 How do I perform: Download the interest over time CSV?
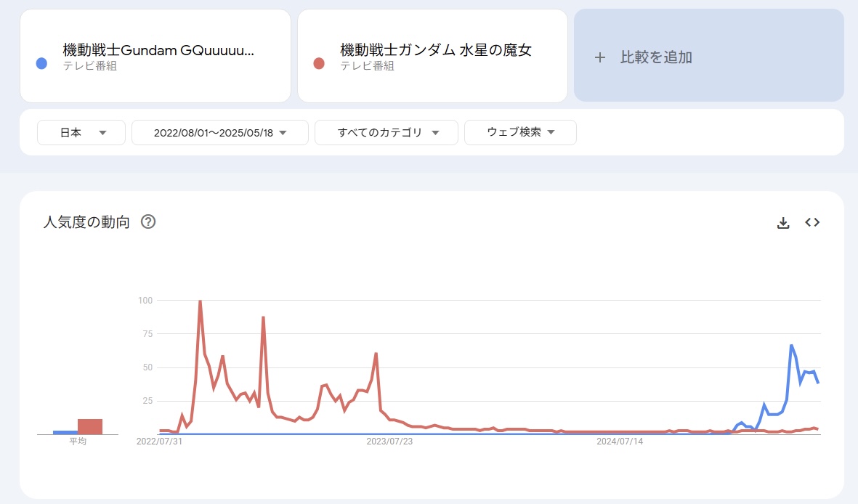783,223
